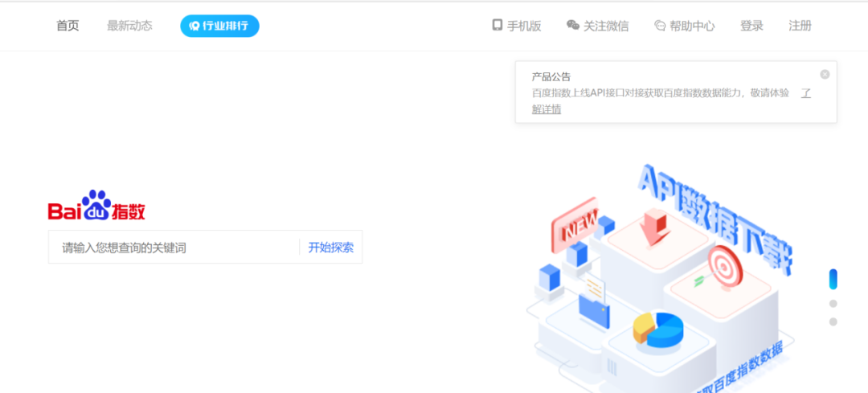Click the 产品公告 announcement title

[551, 77]
